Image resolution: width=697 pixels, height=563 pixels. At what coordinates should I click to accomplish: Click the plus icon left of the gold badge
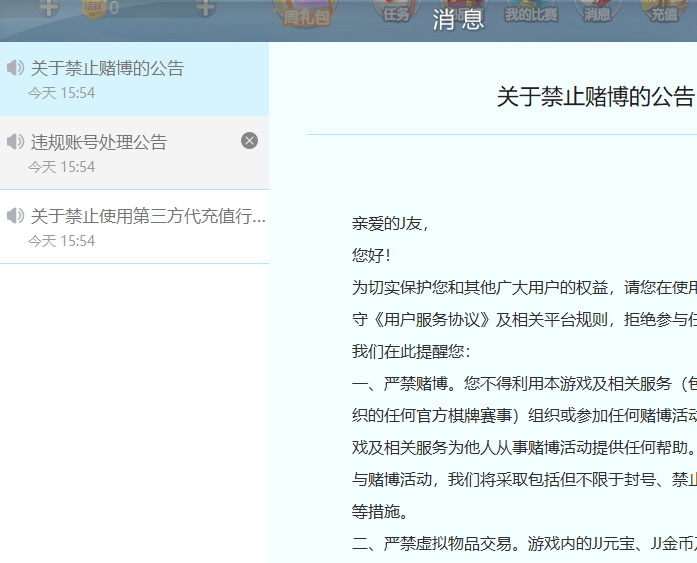pos(48,8)
